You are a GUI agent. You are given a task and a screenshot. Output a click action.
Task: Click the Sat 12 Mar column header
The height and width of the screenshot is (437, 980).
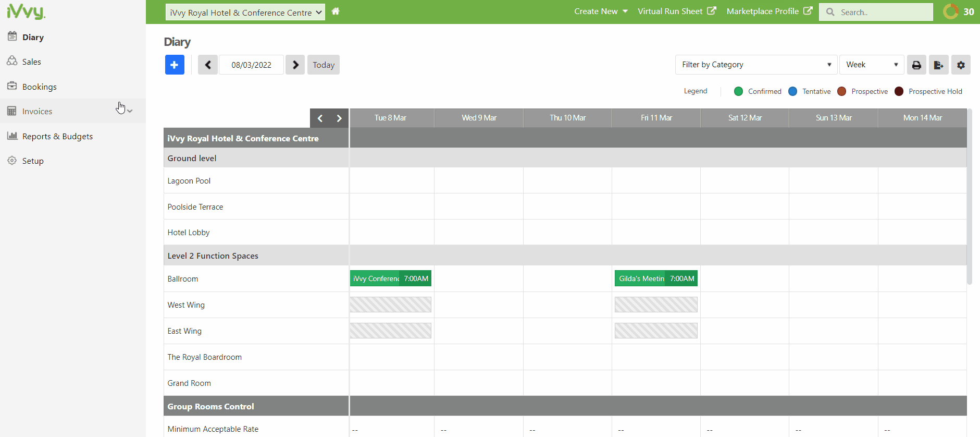(745, 118)
